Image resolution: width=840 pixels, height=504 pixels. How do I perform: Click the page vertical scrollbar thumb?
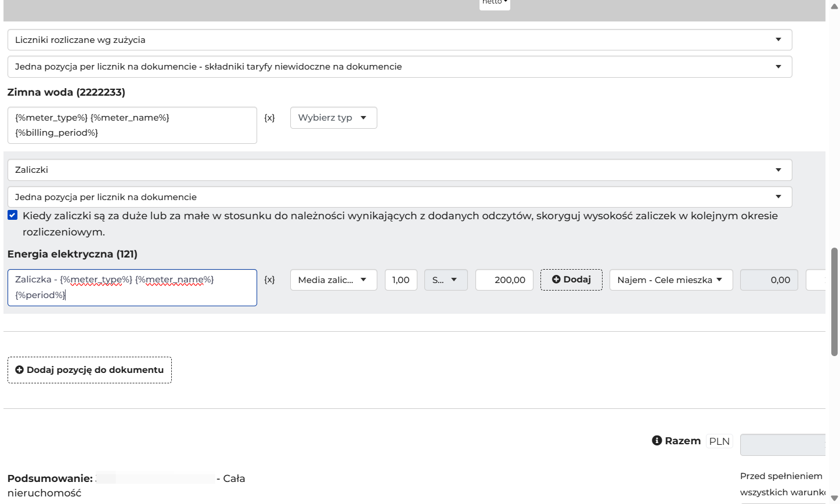click(x=834, y=302)
